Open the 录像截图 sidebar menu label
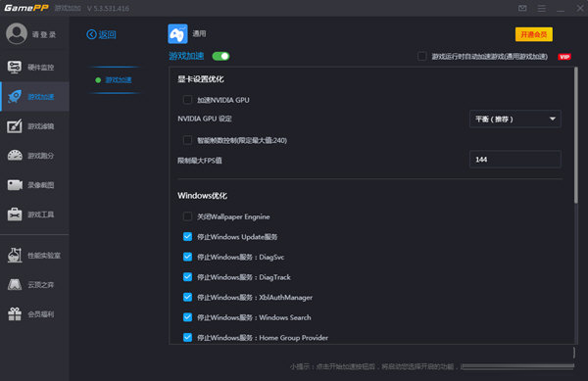Image resolution: width=588 pixels, height=381 pixels. pos(41,185)
